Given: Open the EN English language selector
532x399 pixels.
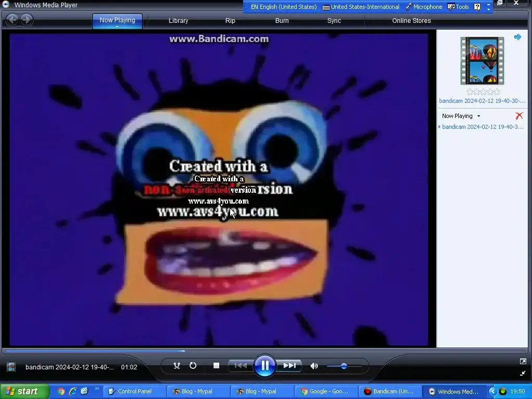Looking at the screenshot, I should (284, 7).
